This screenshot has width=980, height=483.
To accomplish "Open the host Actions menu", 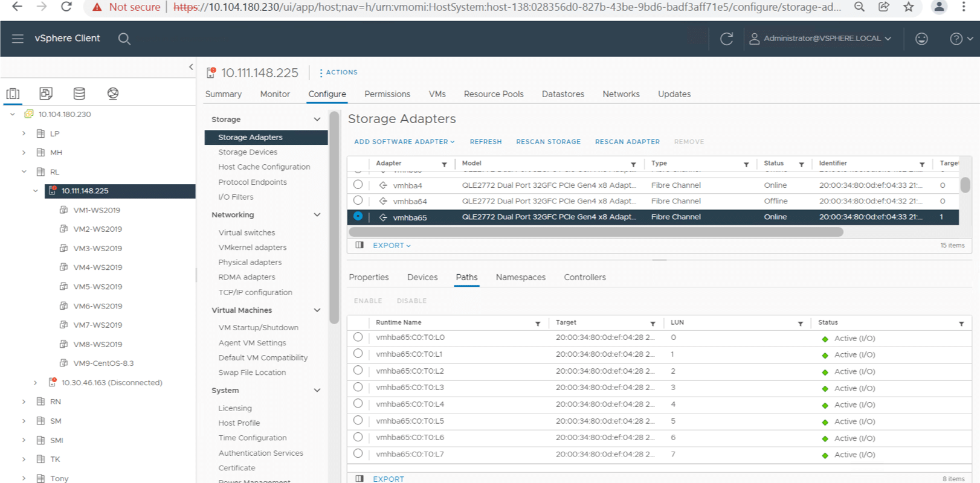I will pos(338,72).
